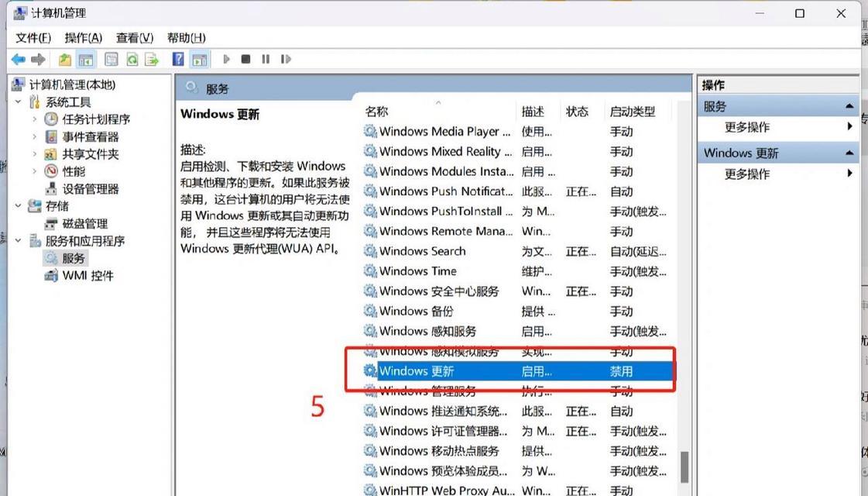Click the gray Forward arrow in toolbar
Screen dimensions: 868x496
pos(38,60)
